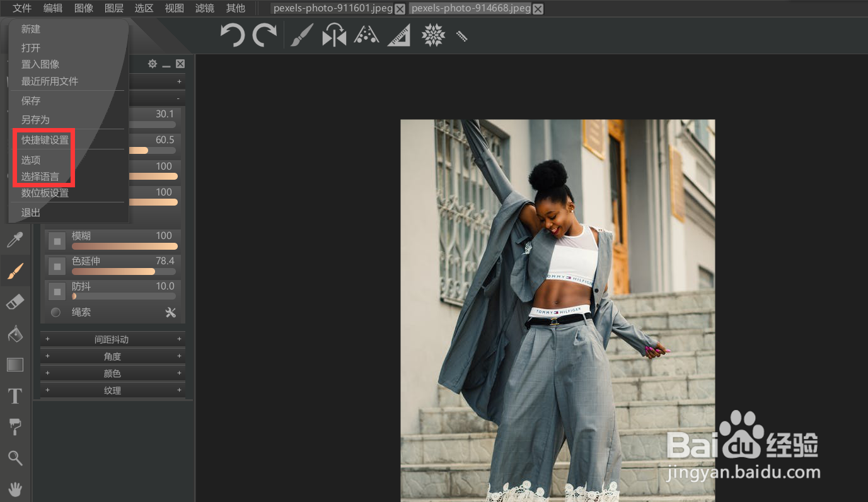Toggle the square button beside 色延伸
This screenshot has width=868, height=502.
[x=57, y=266]
